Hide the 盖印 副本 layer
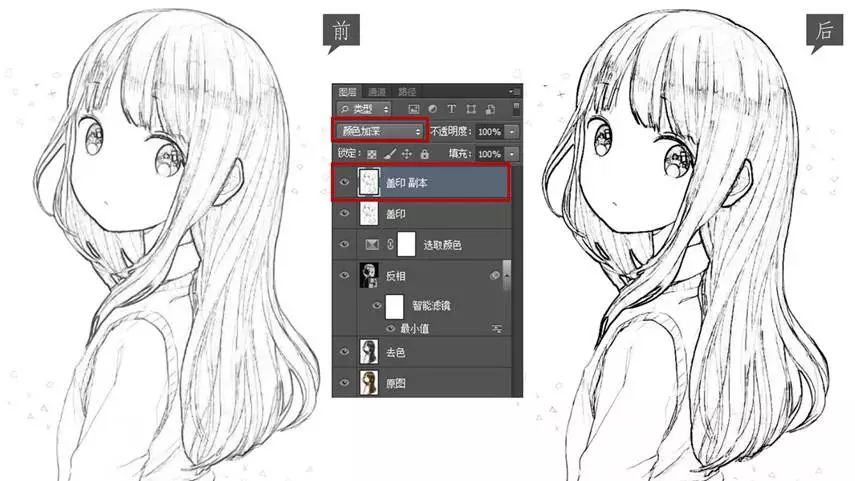Screen dimensions: 855x481 point(345,183)
